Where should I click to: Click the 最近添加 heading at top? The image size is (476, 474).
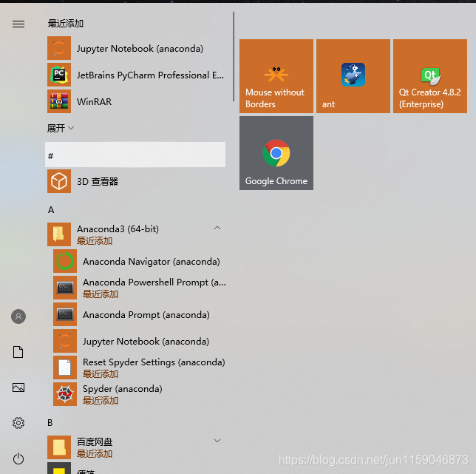[66, 24]
